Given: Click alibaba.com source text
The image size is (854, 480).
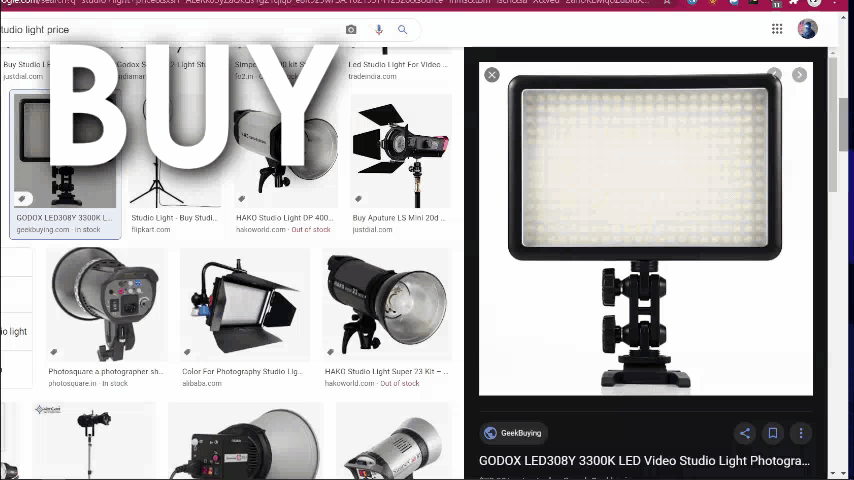Looking at the screenshot, I should click(202, 383).
